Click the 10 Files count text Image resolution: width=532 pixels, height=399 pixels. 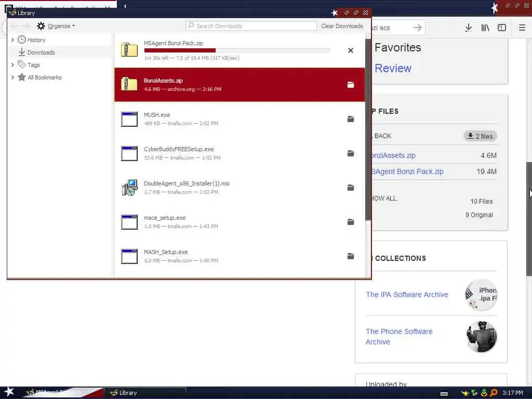[x=481, y=201]
